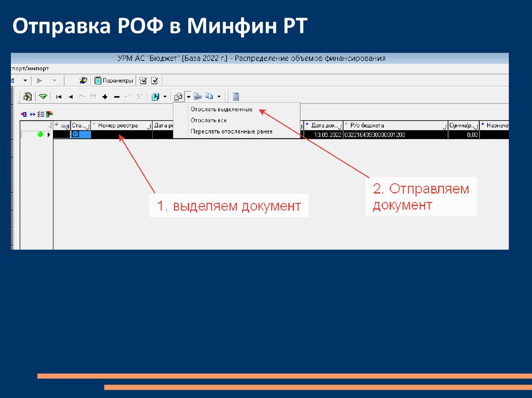
Task: Click the Дата ре column header
Action: pyautogui.click(x=163, y=126)
